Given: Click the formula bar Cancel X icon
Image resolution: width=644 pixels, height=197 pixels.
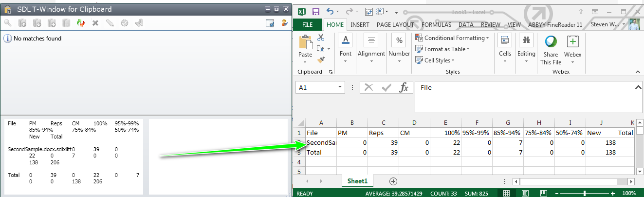Looking at the screenshot, I should point(369,88).
